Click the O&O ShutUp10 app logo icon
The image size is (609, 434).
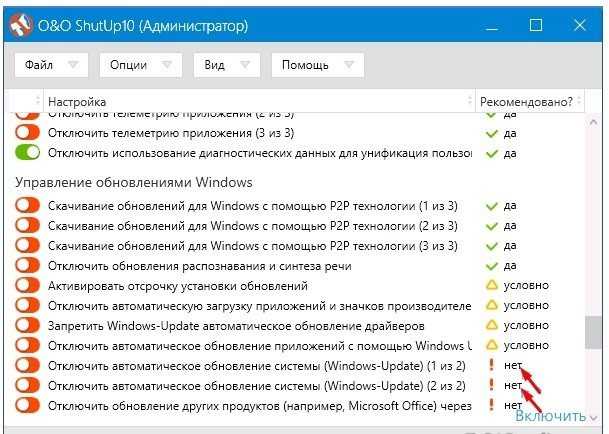21,25
